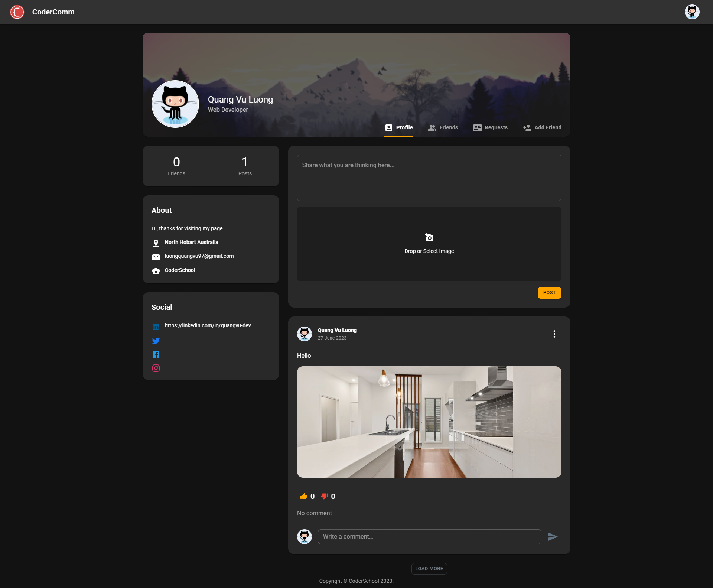Click the CoderComm logo icon

coord(17,12)
